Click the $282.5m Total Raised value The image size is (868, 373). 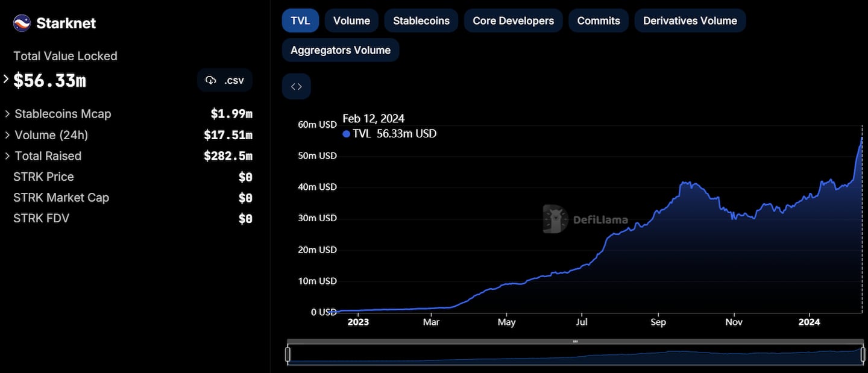228,156
